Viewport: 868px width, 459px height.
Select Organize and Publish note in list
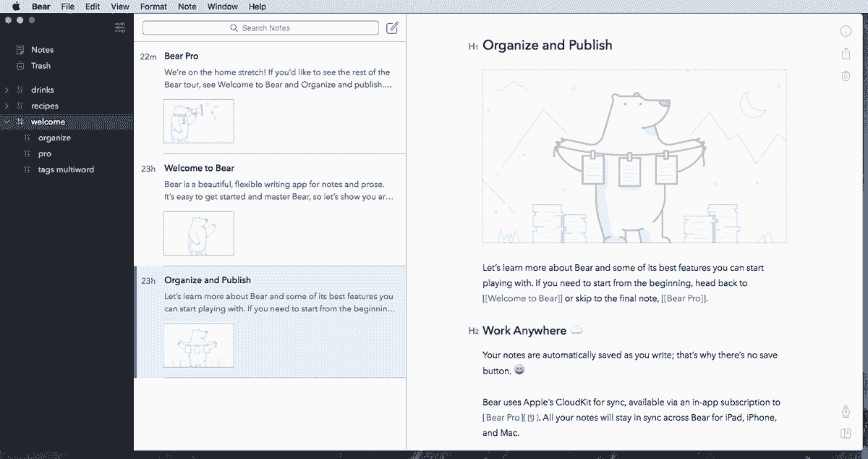pos(271,322)
